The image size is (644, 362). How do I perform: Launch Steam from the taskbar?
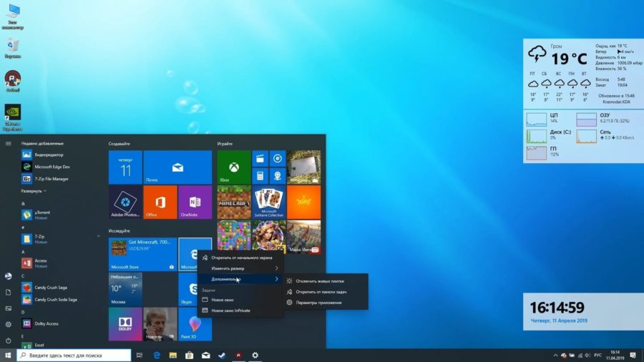coord(223,355)
